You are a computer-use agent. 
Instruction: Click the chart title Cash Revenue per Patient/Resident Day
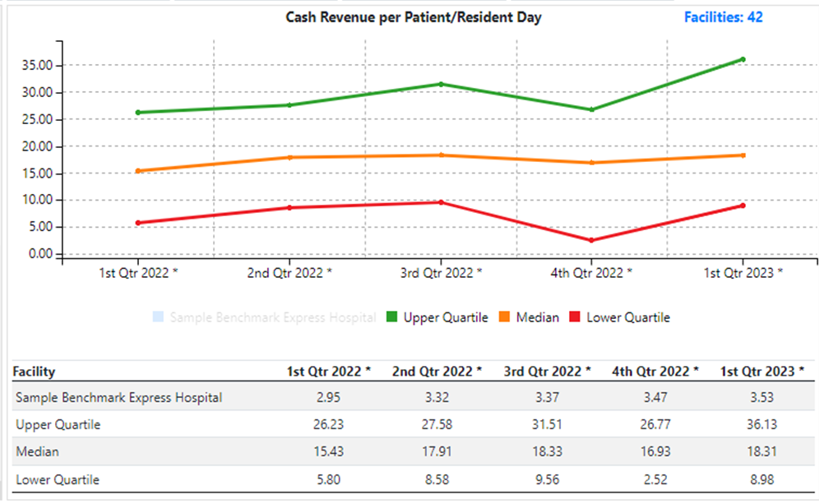coord(413,17)
